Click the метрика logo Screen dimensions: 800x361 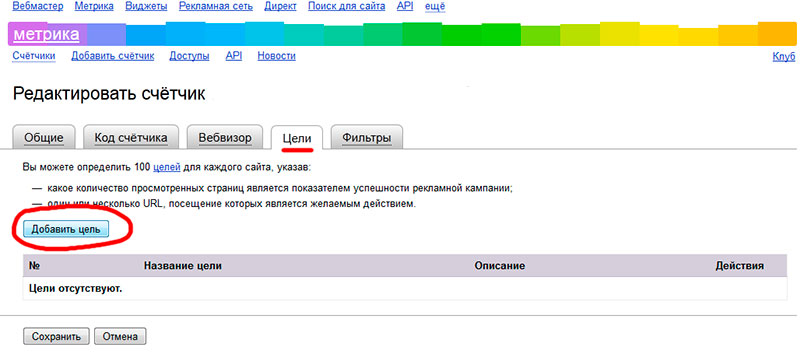tap(46, 34)
